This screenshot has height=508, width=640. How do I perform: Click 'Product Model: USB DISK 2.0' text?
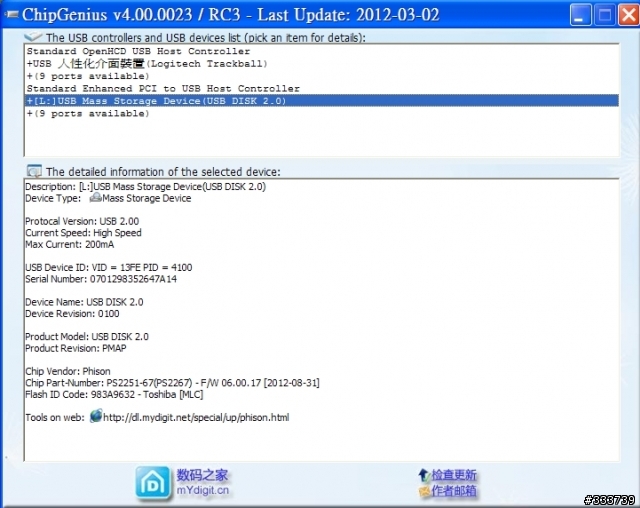87,337
